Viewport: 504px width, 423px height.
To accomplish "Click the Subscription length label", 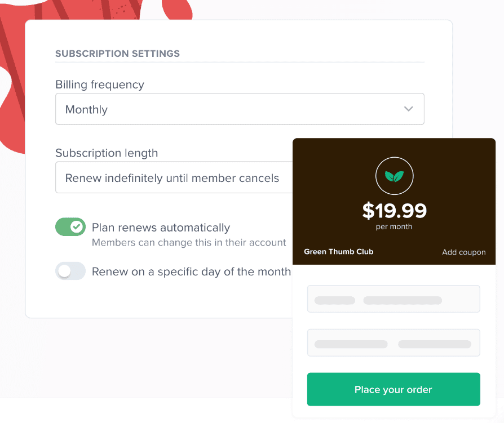I will click(x=107, y=153).
